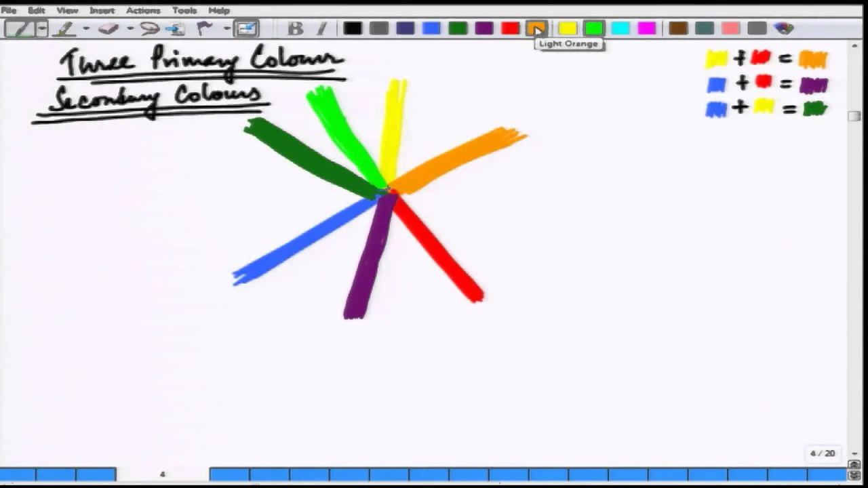Open the Help menu
This screenshot has width=868, height=488.
point(218,10)
